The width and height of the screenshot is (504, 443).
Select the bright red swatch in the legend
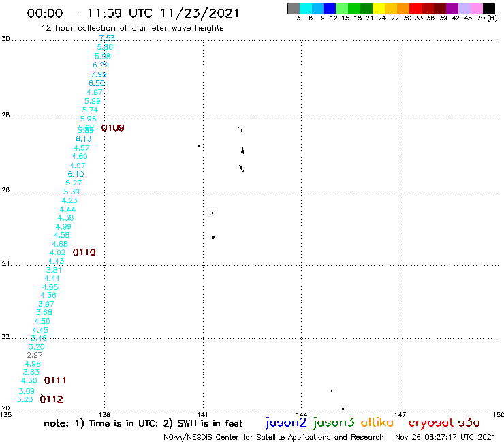[415, 8]
